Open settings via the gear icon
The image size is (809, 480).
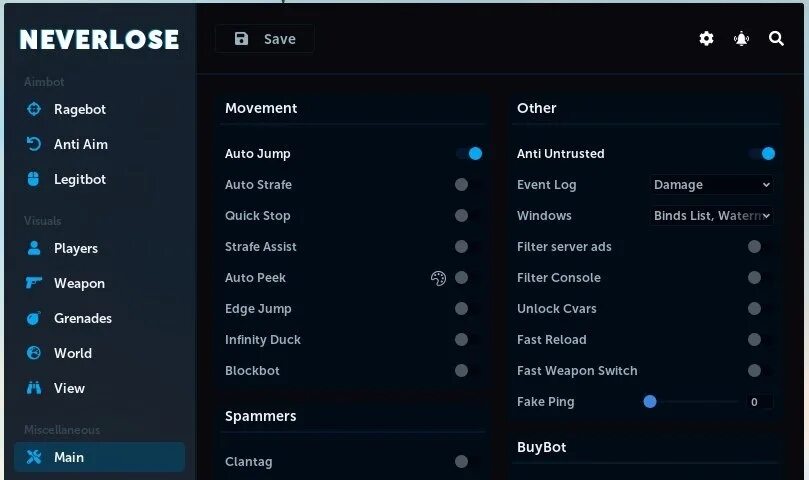706,39
